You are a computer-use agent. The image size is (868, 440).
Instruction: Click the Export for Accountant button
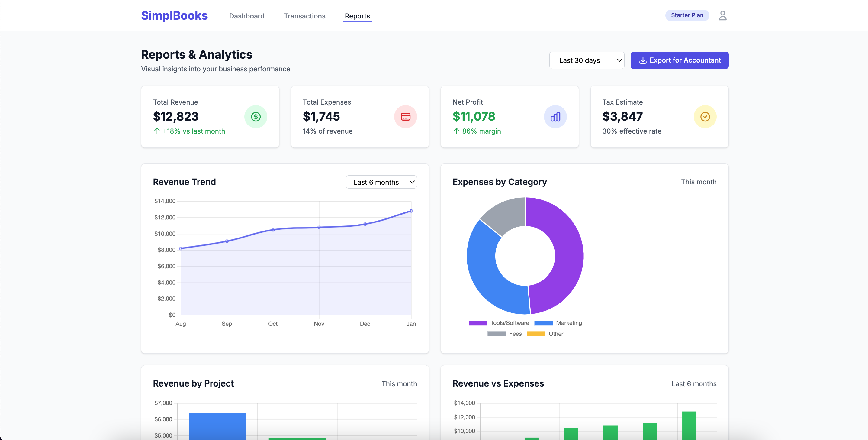(680, 60)
